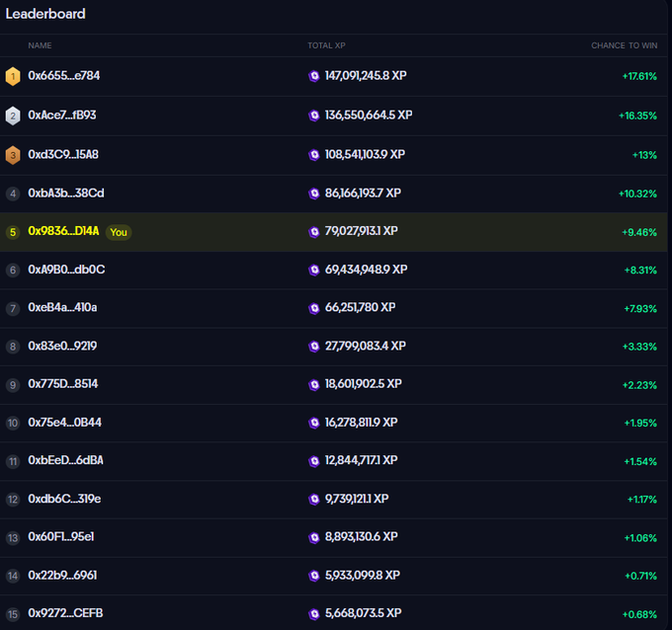This screenshot has height=630, width=672.
Task: Open address 0xbA3b...38Cd
Action: (x=66, y=194)
